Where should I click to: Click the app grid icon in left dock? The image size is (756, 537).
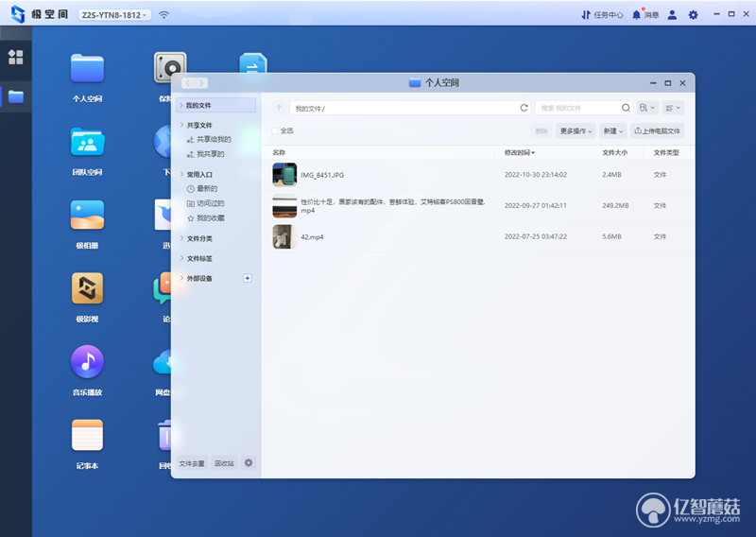point(15,57)
